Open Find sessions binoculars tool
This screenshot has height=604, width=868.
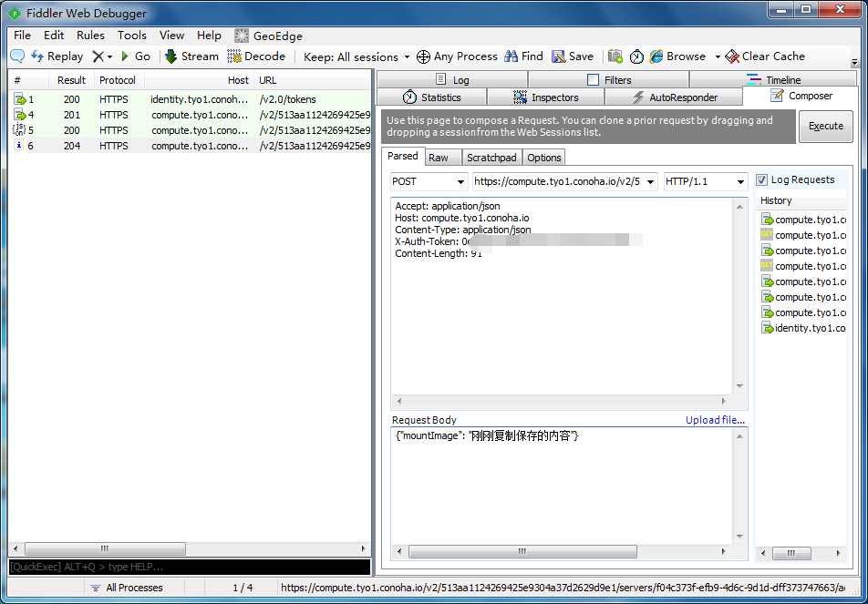click(x=523, y=56)
